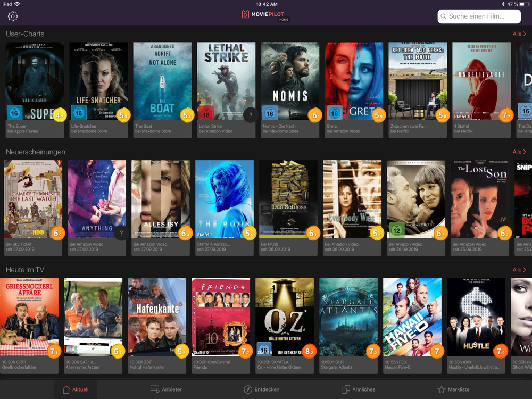This screenshot has height=399, width=532.
Task: Open the Oz - Hölle hinter Gittern poster
Action: pyautogui.click(x=285, y=317)
